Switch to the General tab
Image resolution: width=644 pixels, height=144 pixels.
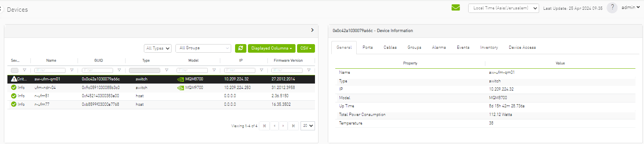(x=344, y=47)
